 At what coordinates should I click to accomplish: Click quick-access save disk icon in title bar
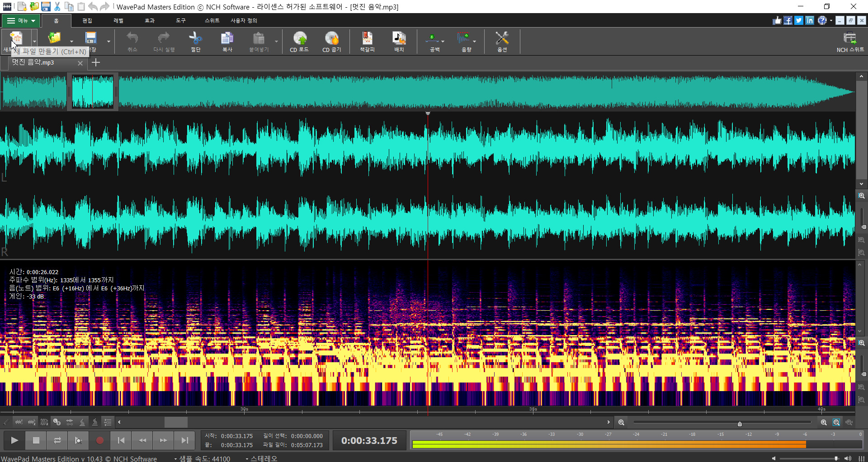point(46,6)
